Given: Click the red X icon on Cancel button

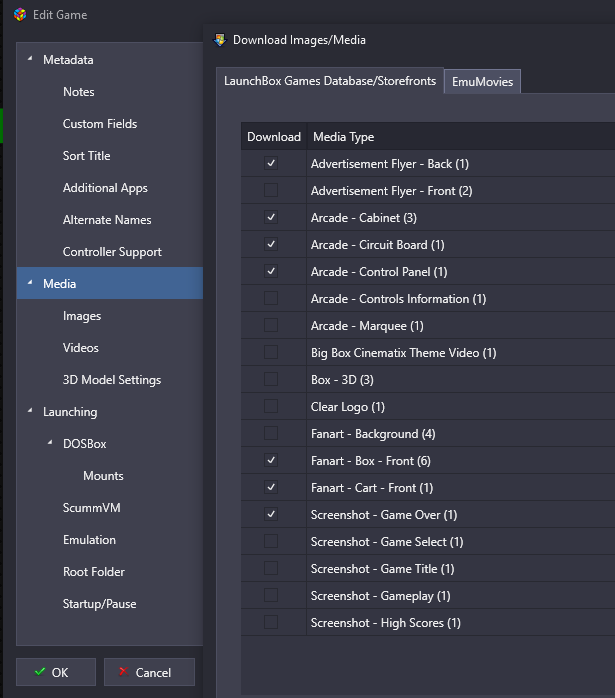Looking at the screenshot, I should 124,672.
